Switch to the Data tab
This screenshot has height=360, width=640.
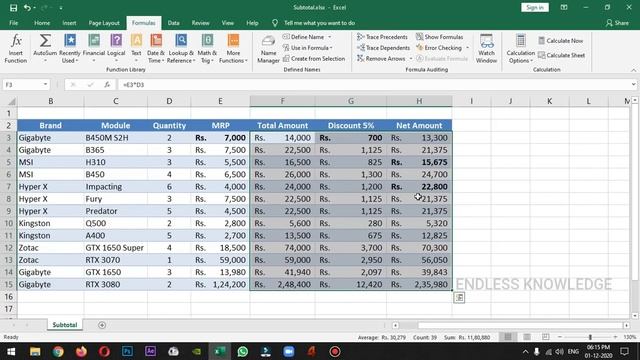pos(173,23)
